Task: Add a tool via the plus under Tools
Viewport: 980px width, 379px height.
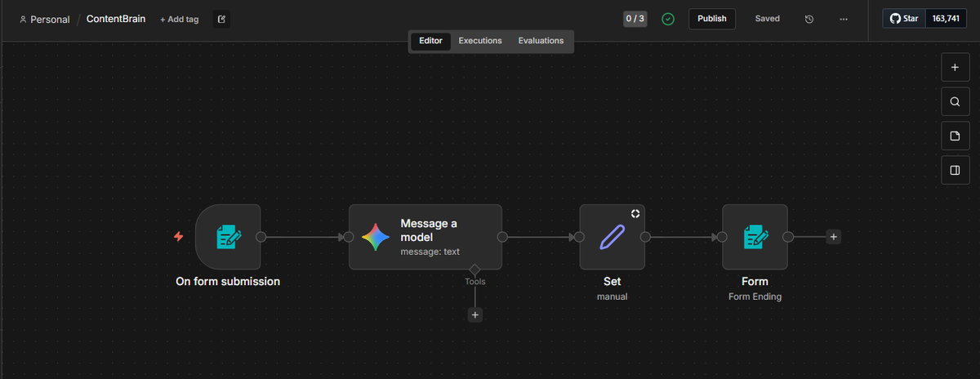Action: [x=475, y=314]
